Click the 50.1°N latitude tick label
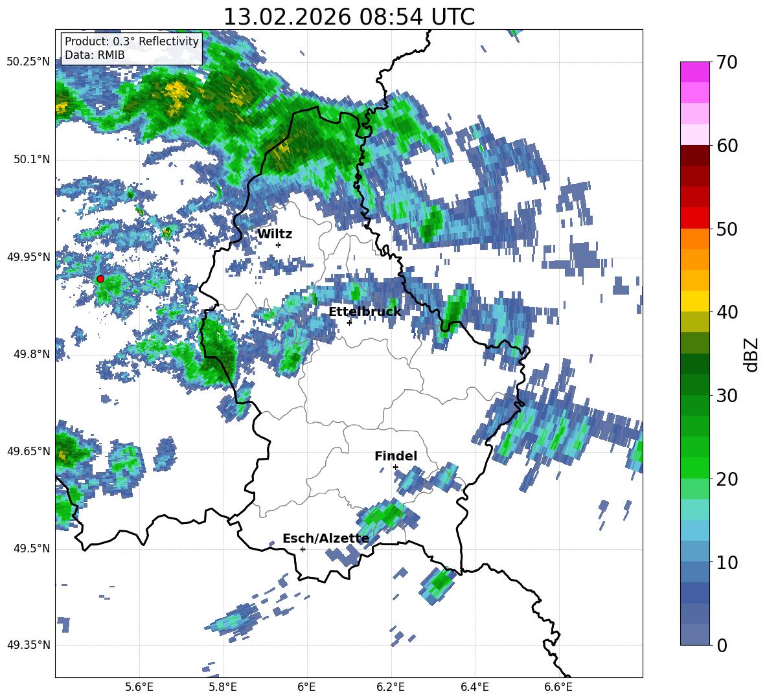 coord(31,159)
